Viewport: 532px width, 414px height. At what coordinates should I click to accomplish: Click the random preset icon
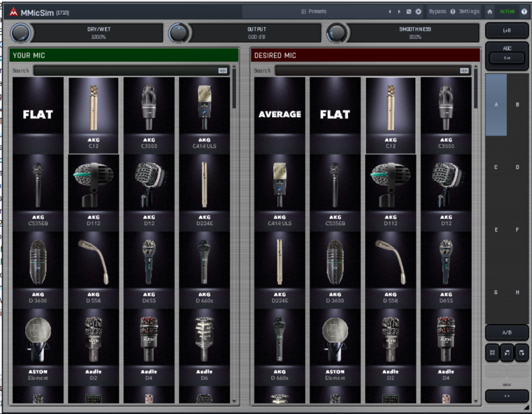[409, 11]
